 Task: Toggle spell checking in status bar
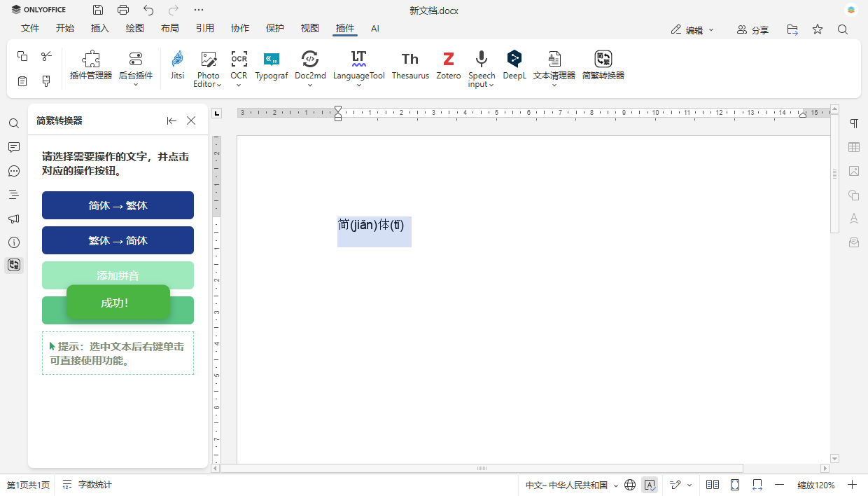point(650,485)
